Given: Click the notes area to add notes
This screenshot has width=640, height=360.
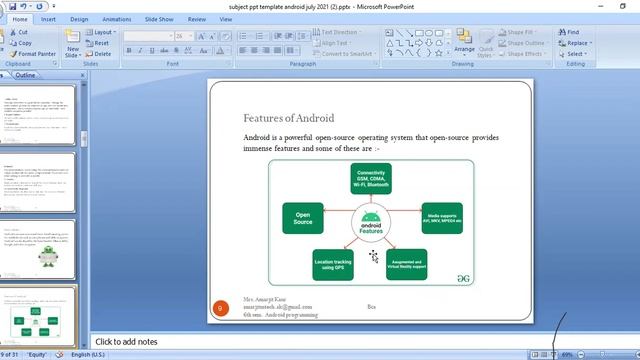Looking at the screenshot, I should tap(365, 342).
